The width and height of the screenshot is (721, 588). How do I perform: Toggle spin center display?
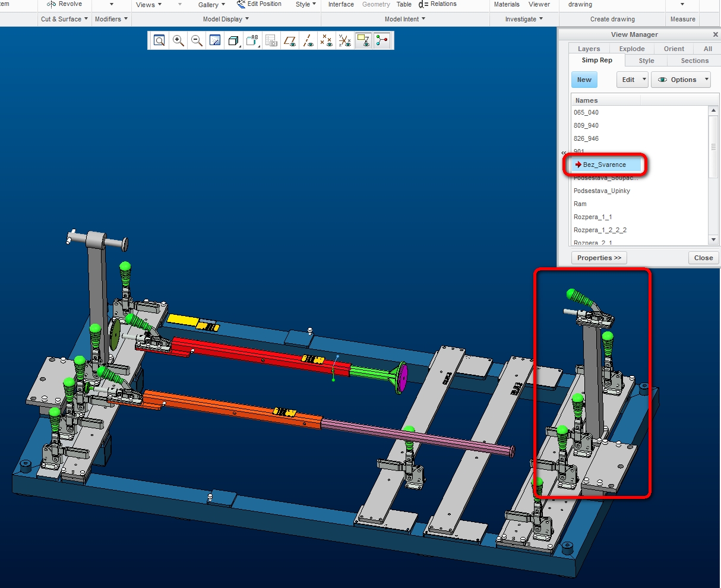click(x=382, y=40)
